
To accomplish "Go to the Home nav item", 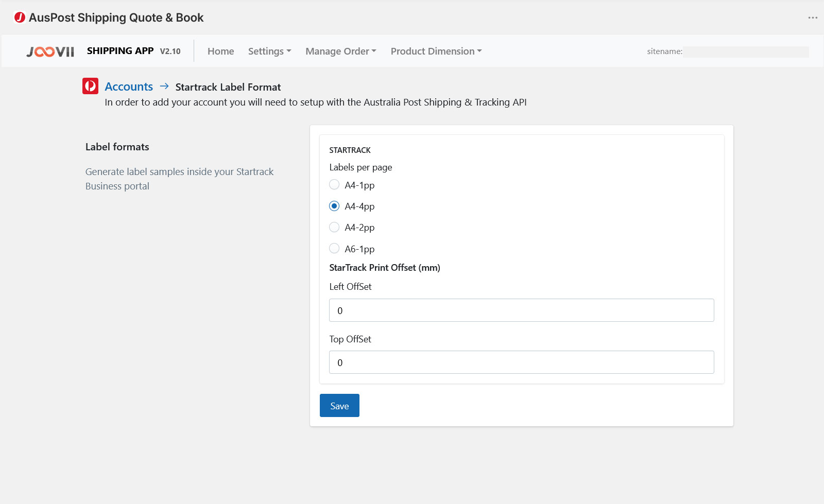I will (220, 51).
